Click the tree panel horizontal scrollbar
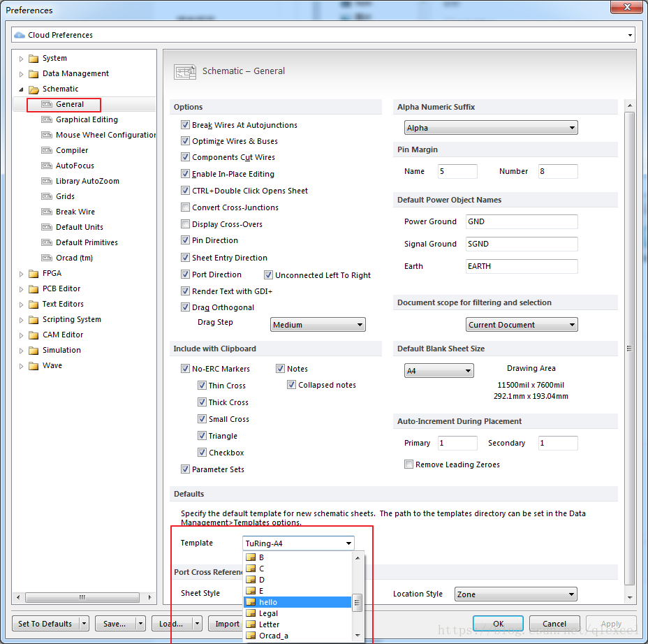The width and height of the screenshot is (648, 644). tap(82, 597)
